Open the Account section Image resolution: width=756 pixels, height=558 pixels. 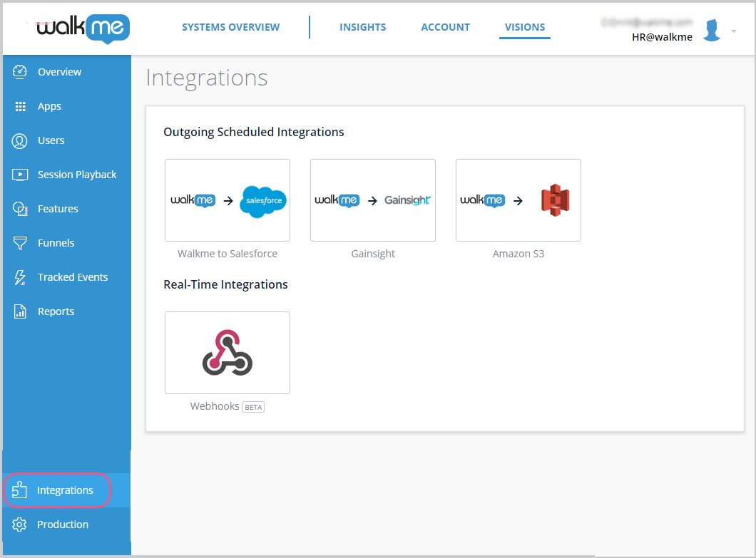point(445,26)
